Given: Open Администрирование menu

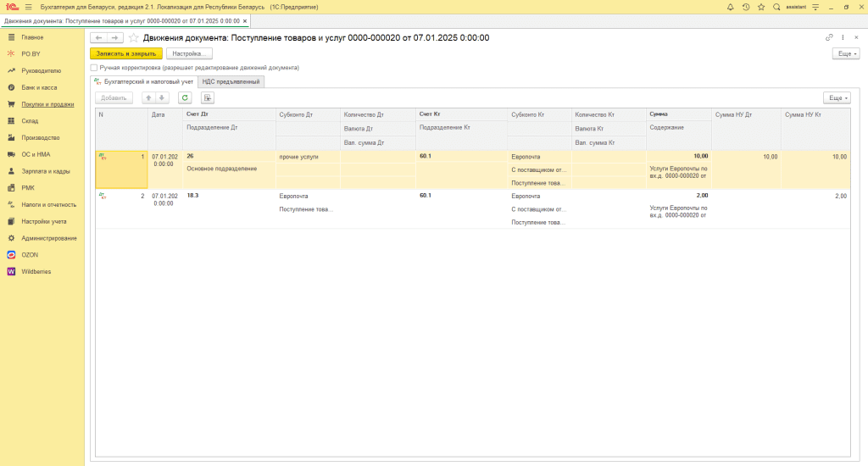Looking at the screenshot, I should [48, 239].
